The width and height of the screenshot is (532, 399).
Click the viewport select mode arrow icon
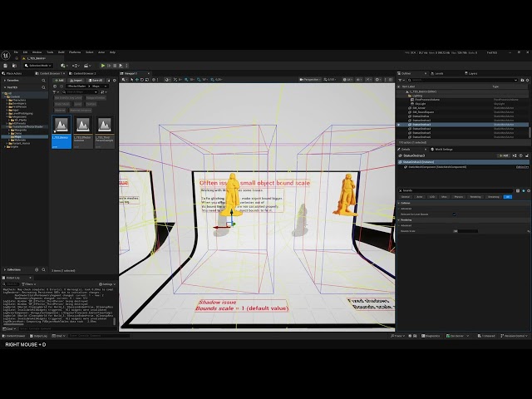pos(131,80)
